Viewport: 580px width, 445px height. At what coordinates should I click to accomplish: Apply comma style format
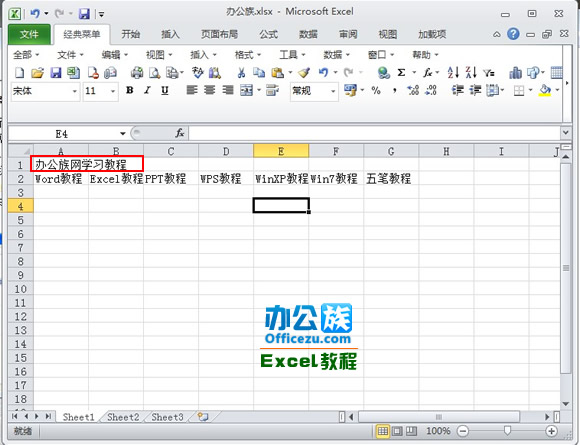click(x=395, y=91)
